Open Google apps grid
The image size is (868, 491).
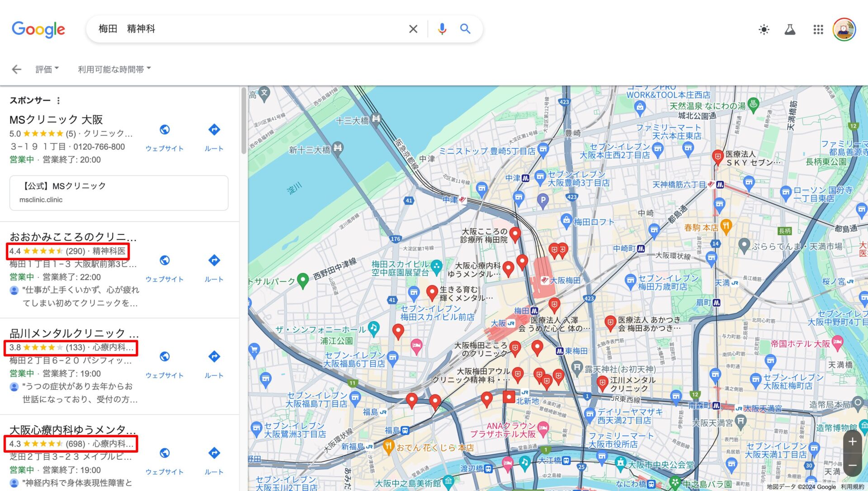click(818, 30)
